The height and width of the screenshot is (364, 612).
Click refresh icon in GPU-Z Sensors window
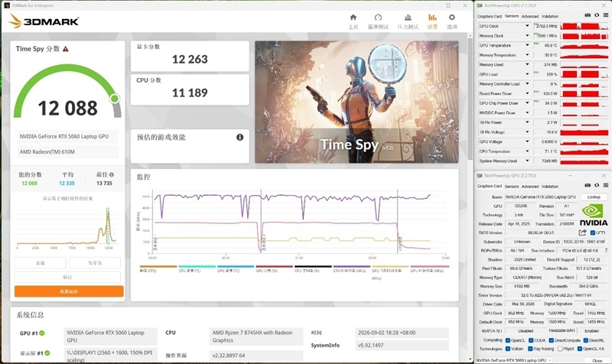[597, 15]
